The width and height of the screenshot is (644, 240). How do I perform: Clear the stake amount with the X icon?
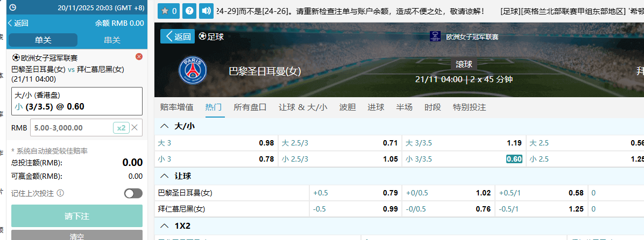pyautogui.click(x=135, y=128)
